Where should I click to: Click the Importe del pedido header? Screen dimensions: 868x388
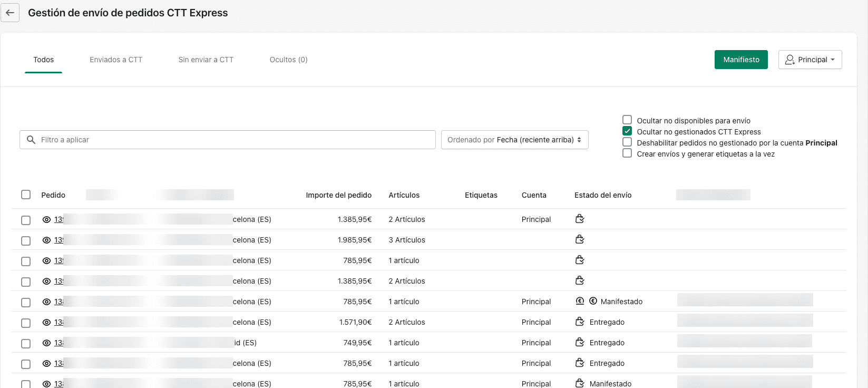pyautogui.click(x=339, y=195)
